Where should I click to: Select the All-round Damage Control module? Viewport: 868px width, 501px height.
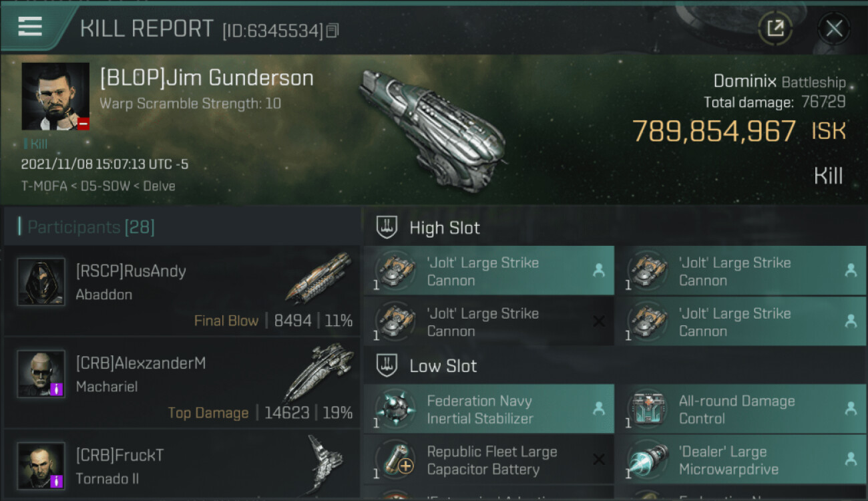(x=740, y=409)
